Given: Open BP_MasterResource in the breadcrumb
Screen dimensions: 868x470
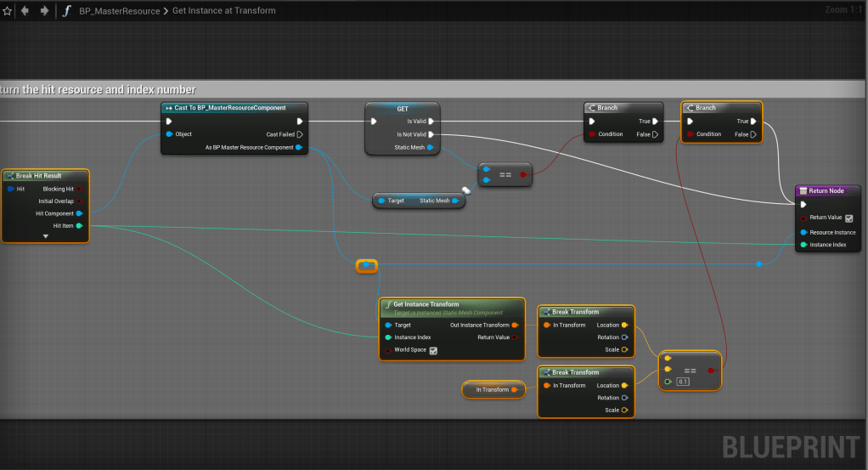Looking at the screenshot, I should coord(120,11).
